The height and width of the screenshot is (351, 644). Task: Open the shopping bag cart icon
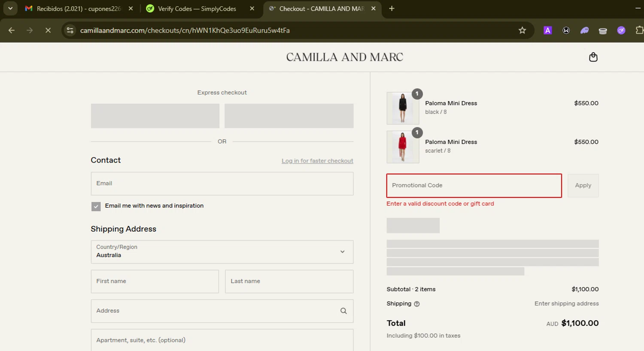pyautogui.click(x=593, y=57)
